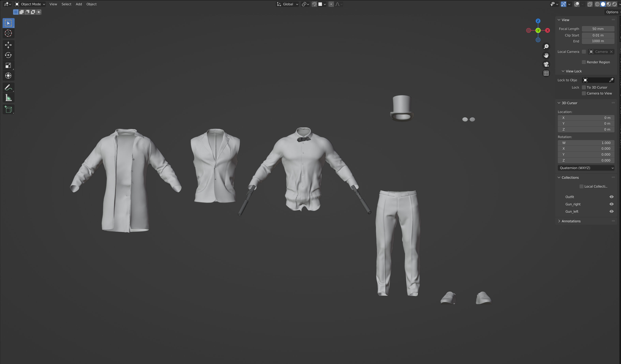
Task: Activate the Annotate pencil tool
Action: coord(8,87)
